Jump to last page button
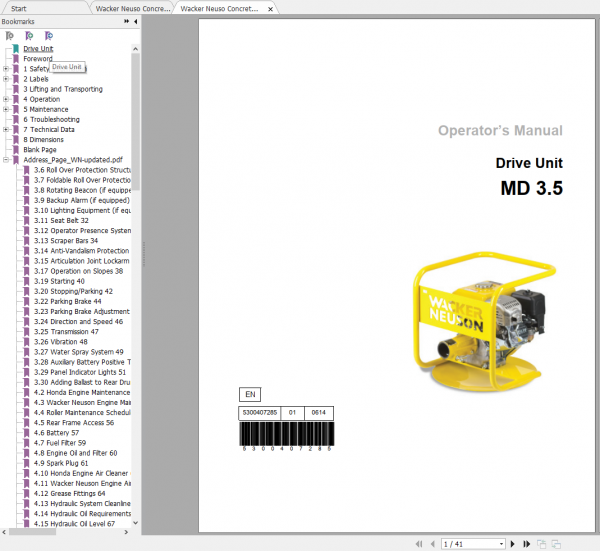Screen dimensions: 600x551 pos(527,544)
